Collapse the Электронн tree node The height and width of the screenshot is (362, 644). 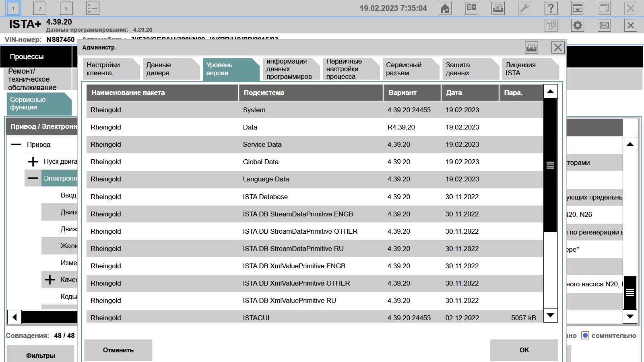(33, 179)
